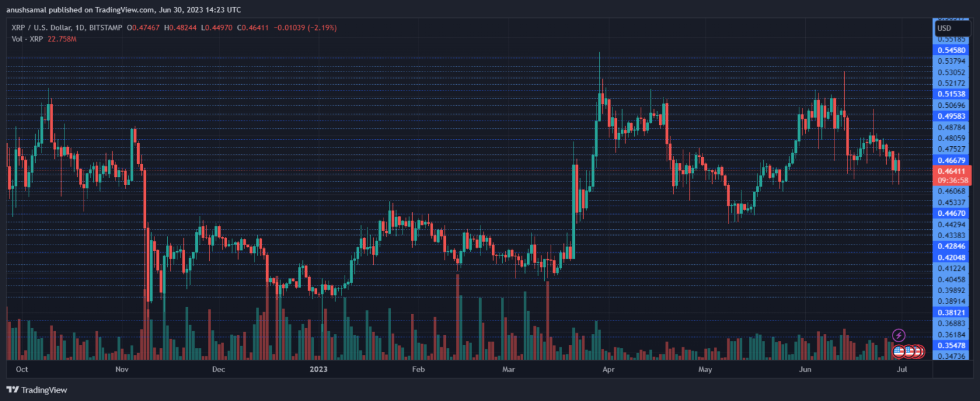The width and height of the screenshot is (980, 401).
Task: Select the Apr label on the time axis
Action: 609,369
